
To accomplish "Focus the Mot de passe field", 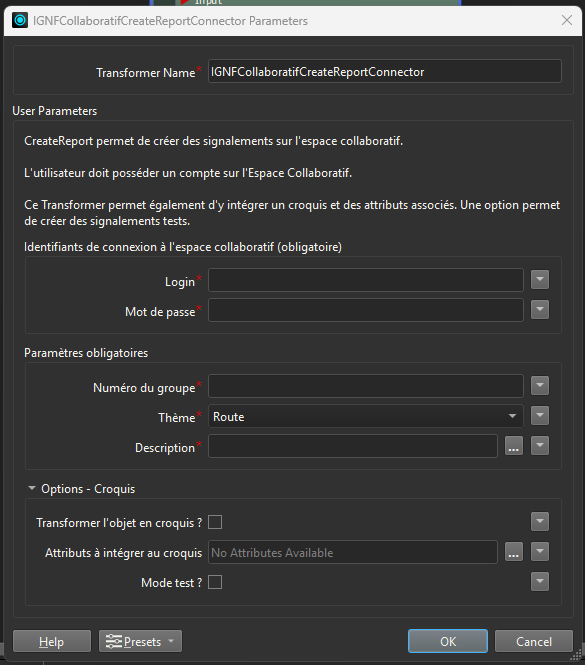I will pyautogui.click(x=366, y=310).
